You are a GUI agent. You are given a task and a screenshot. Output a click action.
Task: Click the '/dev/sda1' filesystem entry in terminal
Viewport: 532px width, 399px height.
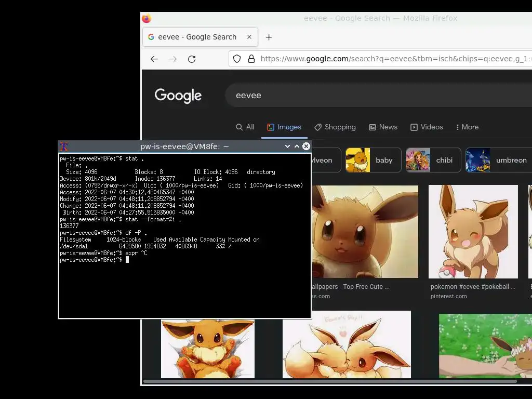point(74,246)
